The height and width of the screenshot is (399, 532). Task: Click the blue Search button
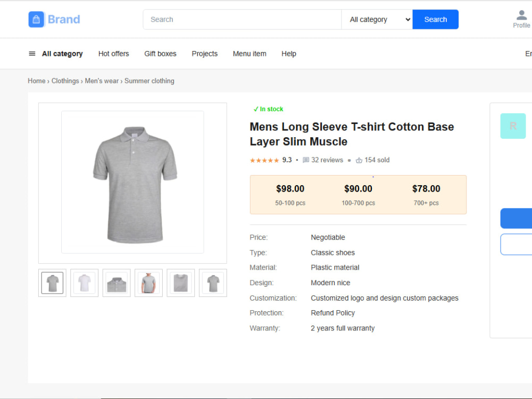(x=436, y=19)
